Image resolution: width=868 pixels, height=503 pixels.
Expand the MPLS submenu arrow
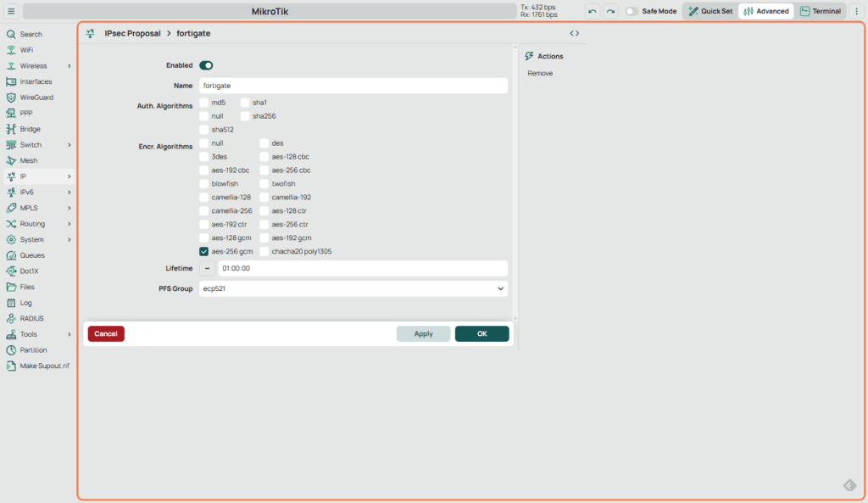pos(70,209)
